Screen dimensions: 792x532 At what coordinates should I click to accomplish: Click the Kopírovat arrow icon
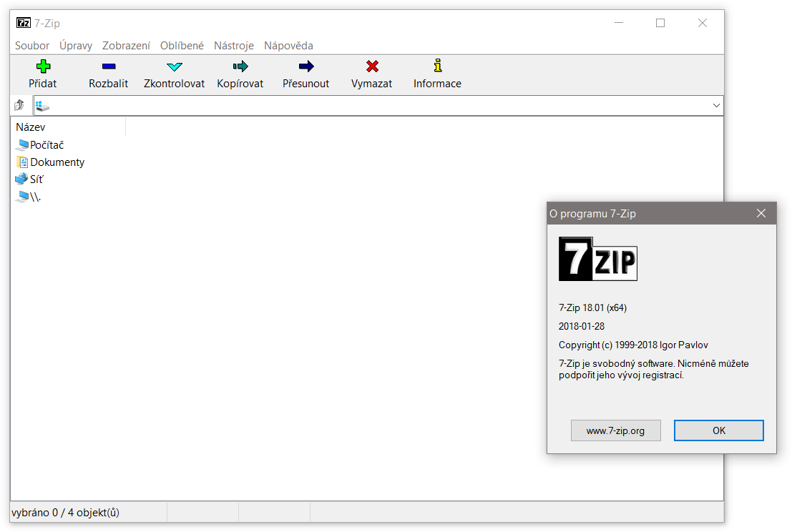click(240, 66)
